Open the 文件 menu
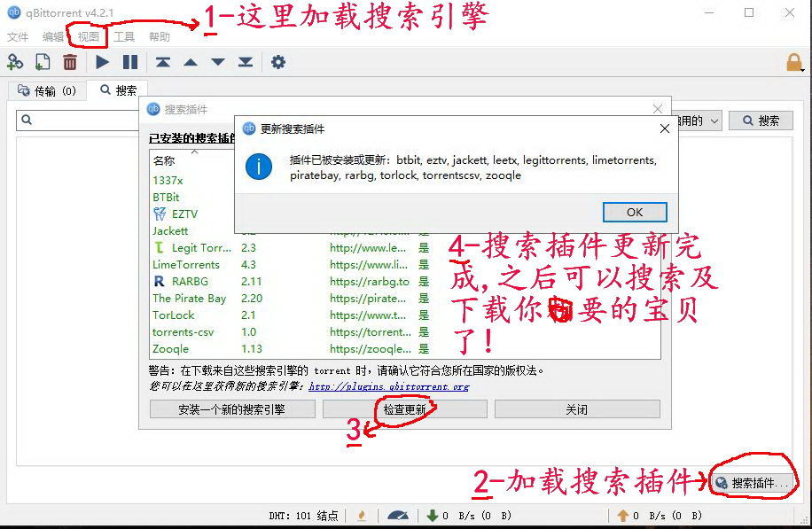The height and width of the screenshot is (529, 812). (x=18, y=36)
